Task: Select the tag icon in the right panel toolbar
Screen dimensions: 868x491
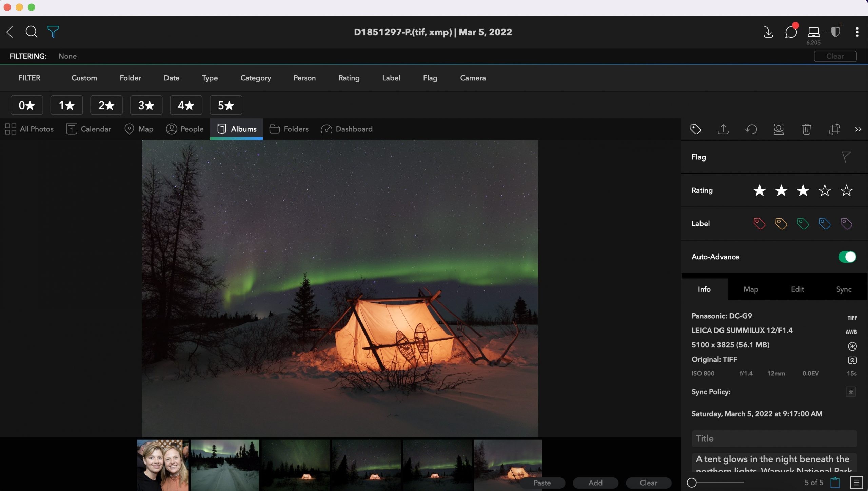Action: pos(695,129)
